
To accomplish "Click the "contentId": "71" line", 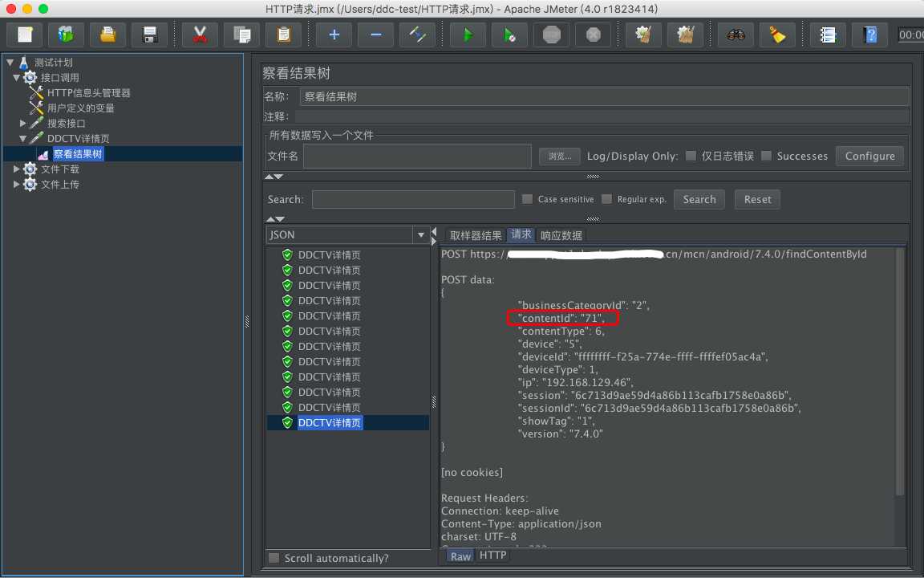I will point(561,319).
